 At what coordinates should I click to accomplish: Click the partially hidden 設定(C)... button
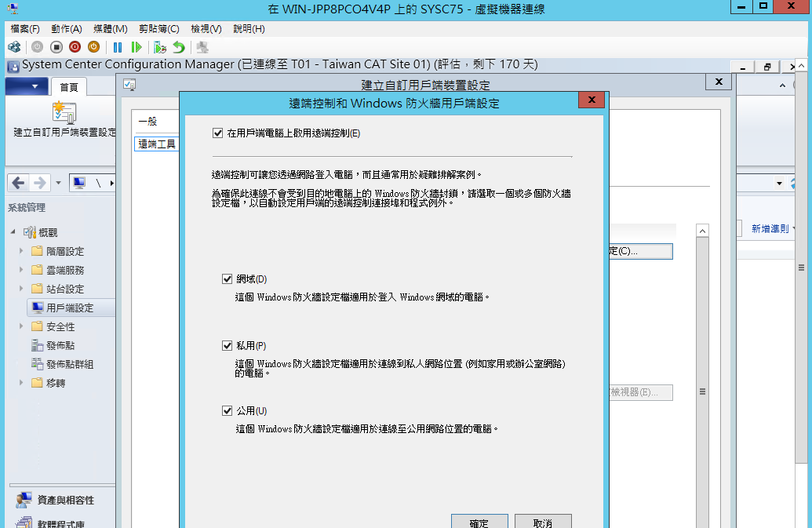click(641, 251)
